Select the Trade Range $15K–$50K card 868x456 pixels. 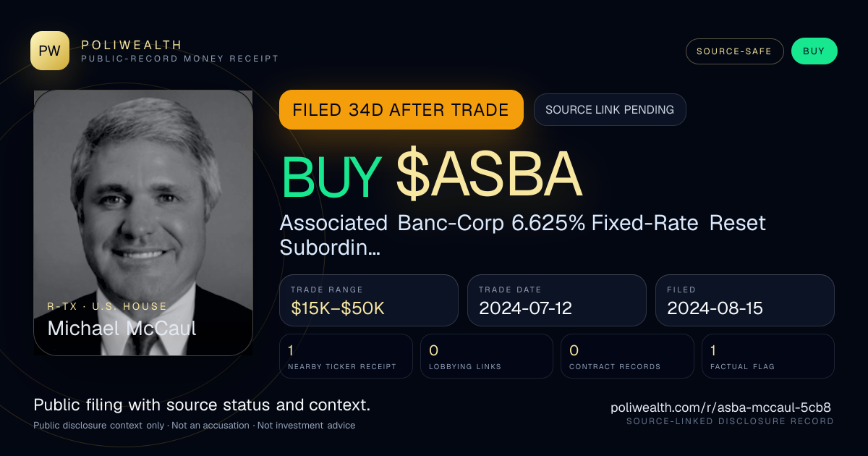coord(369,300)
